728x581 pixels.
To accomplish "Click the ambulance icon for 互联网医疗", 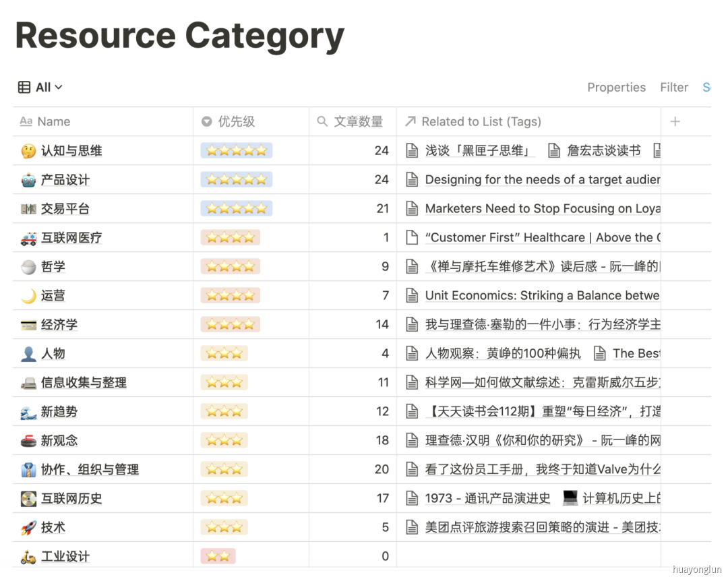I will click(28, 238).
